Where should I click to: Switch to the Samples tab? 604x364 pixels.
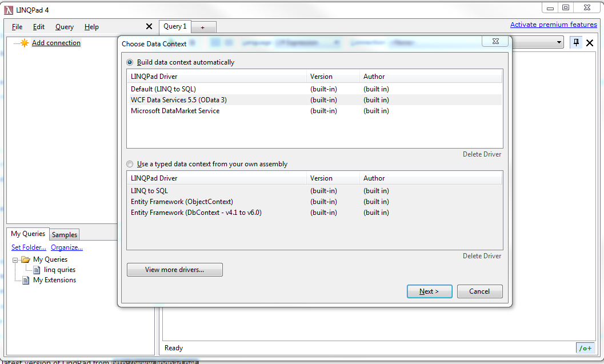tap(65, 234)
